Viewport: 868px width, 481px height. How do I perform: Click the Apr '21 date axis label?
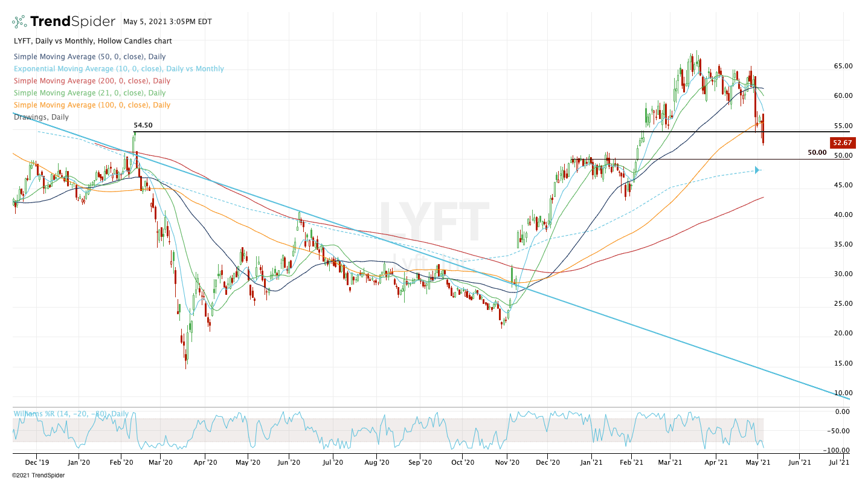716,462
